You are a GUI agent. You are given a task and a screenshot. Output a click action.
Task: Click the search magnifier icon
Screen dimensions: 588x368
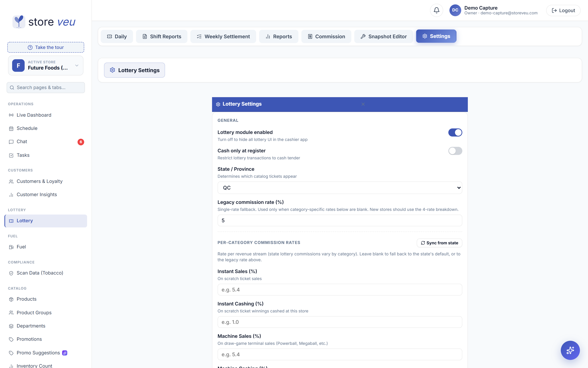12,88
